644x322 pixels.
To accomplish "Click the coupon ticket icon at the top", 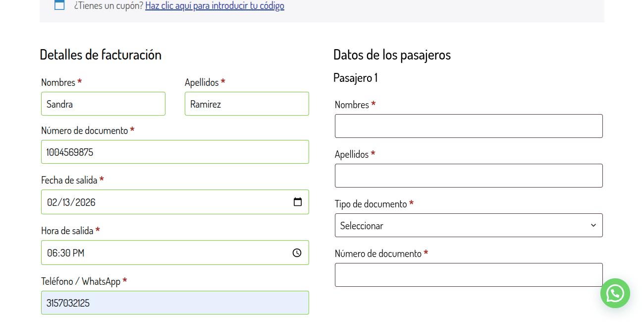I will click(x=59, y=5).
